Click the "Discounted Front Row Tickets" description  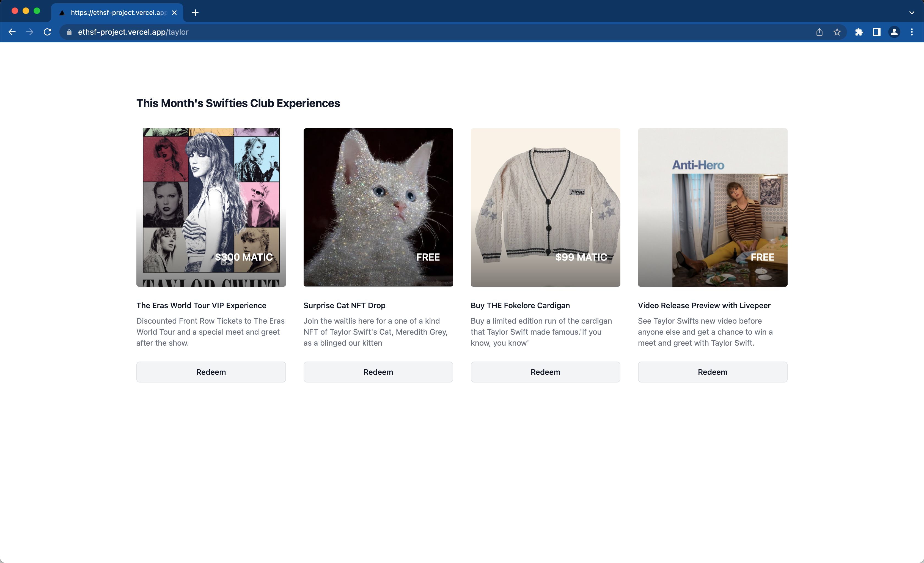tap(210, 332)
